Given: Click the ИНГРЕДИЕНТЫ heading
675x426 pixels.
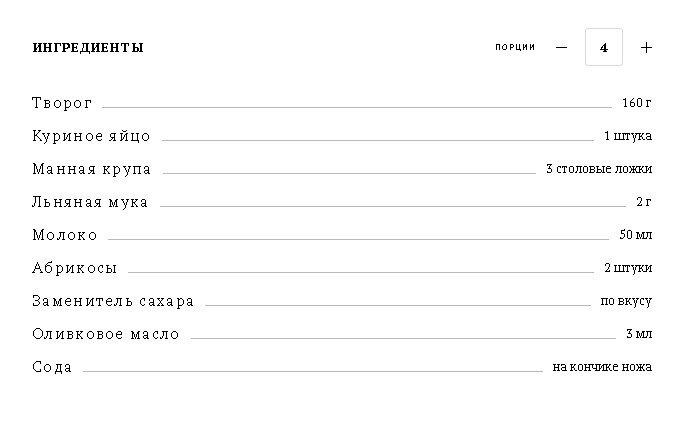Looking at the screenshot, I should coord(88,47).
